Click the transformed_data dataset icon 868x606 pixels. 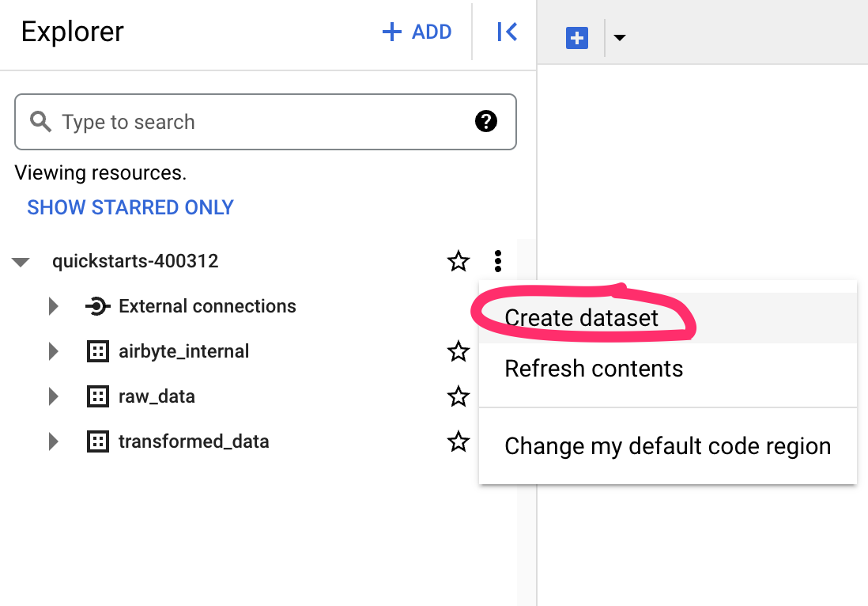tap(97, 441)
